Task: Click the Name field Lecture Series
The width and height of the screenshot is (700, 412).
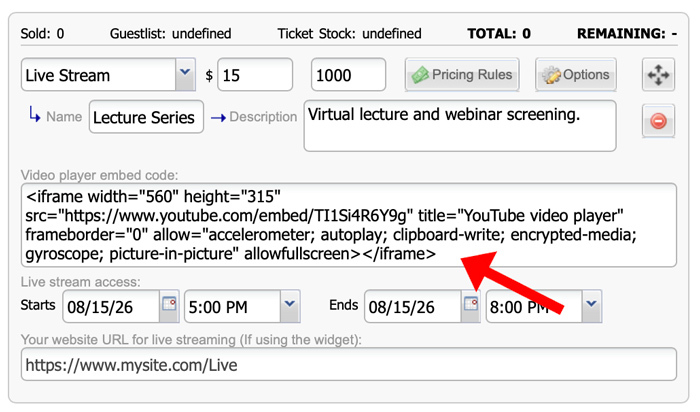Action: [x=146, y=117]
